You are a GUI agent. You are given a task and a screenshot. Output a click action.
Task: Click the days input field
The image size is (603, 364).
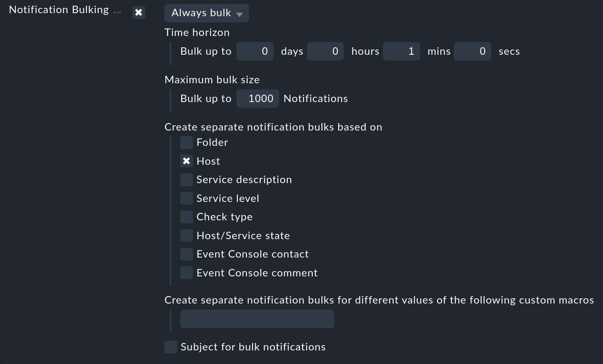255,51
